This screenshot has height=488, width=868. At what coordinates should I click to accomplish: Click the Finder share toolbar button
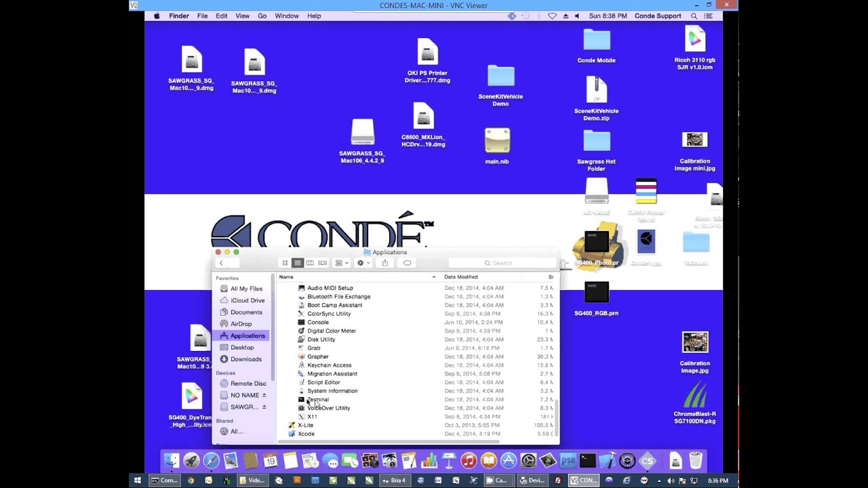[385, 263]
